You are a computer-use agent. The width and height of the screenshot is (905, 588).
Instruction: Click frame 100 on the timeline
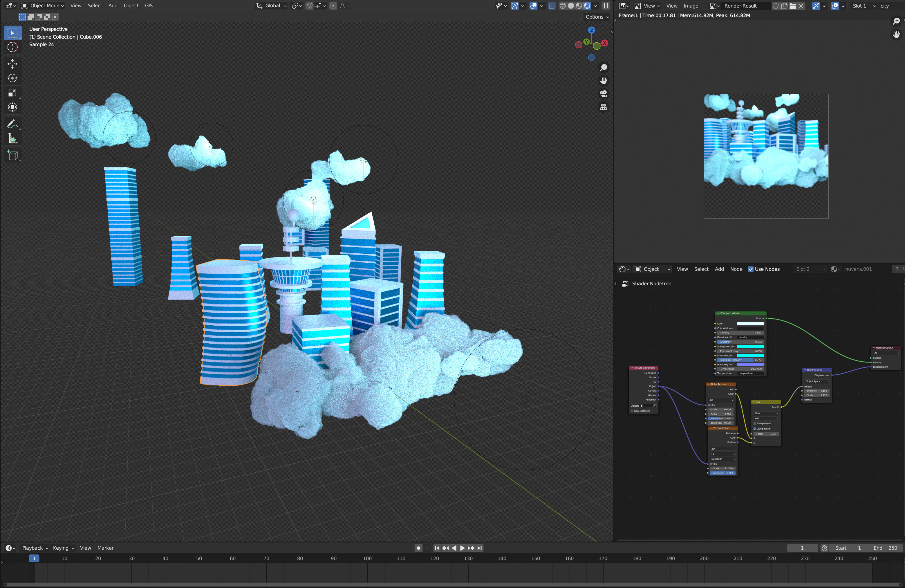367,559
